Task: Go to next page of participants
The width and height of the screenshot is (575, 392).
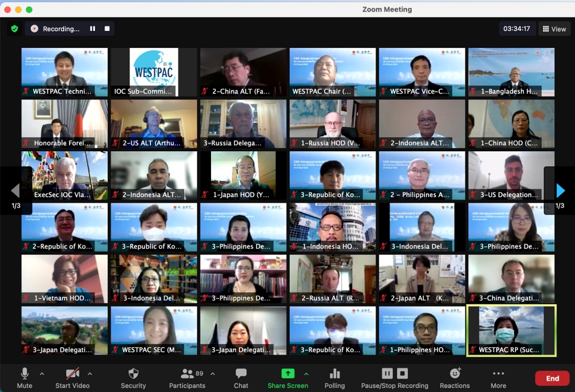Action: click(560, 191)
